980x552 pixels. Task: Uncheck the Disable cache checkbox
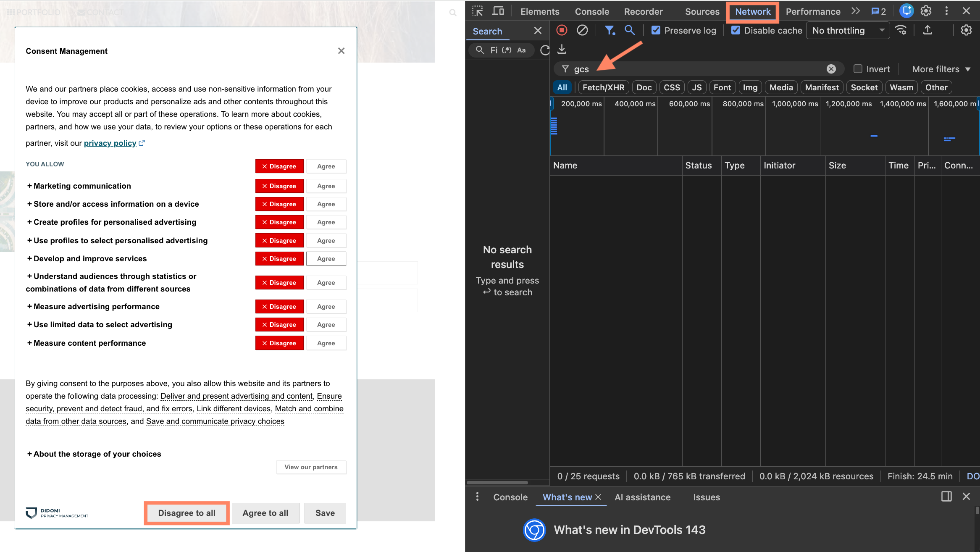point(736,30)
